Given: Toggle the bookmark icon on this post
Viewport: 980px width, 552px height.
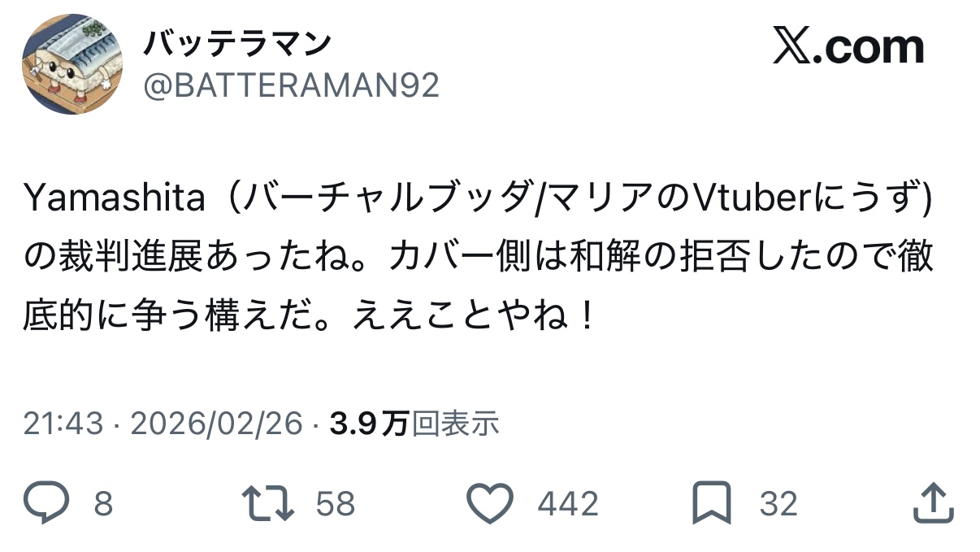Looking at the screenshot, I should (x=712, y=504).
